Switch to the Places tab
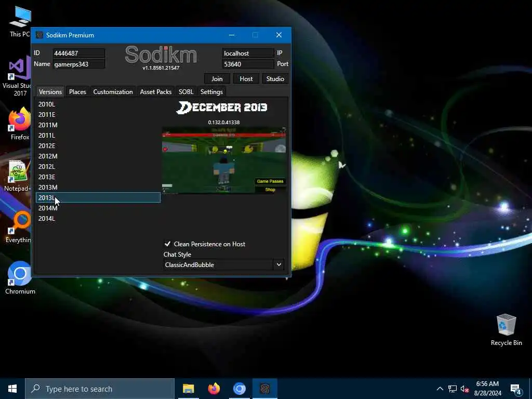Viewport: 532px width, 399px height. click(x=77, y=91)
